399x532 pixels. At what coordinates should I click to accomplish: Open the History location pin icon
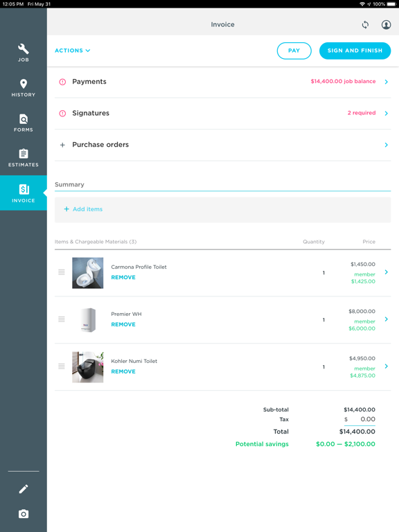pyautogui.click(x=24, y=84)
